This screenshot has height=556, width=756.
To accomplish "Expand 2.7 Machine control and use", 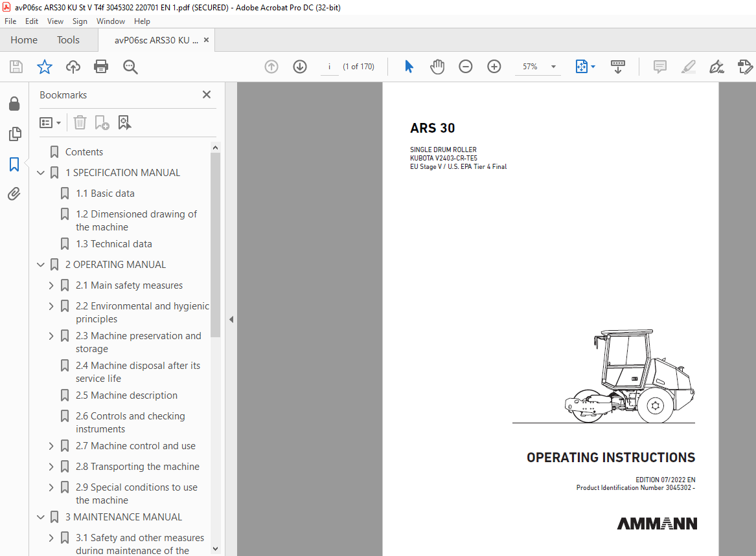I will pos(51,446).
